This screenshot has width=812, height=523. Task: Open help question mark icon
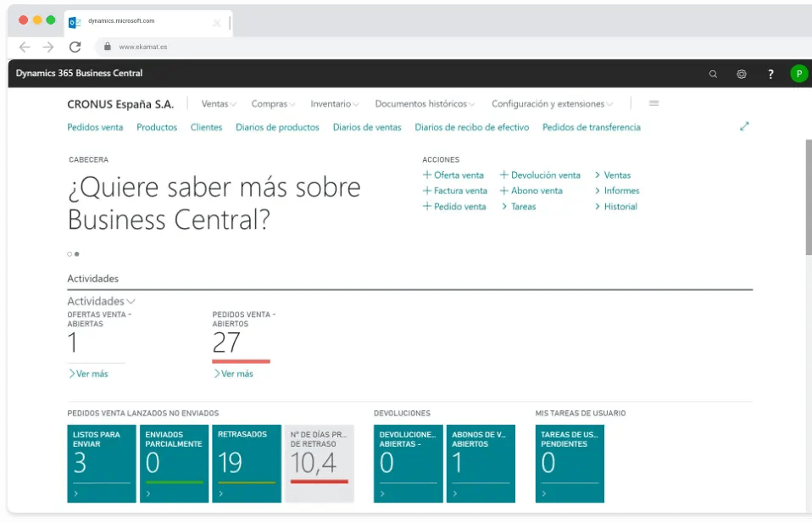click(770, 74)
